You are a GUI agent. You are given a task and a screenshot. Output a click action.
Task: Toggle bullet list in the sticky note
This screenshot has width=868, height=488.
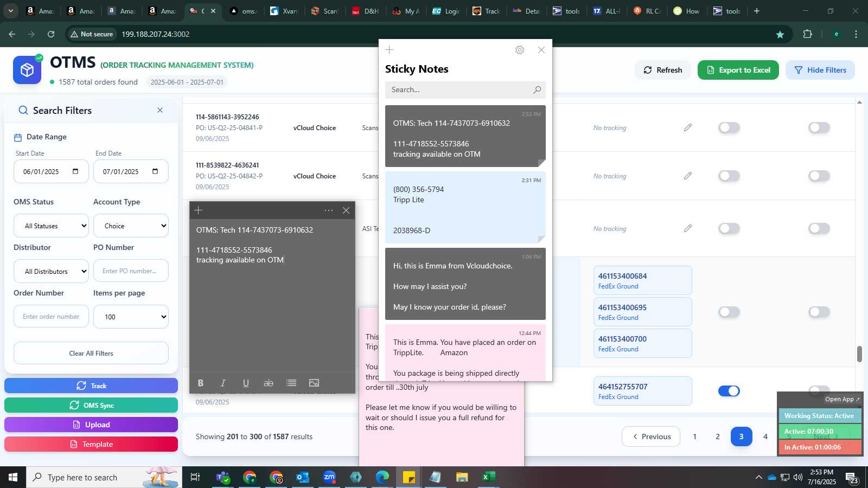291,383
